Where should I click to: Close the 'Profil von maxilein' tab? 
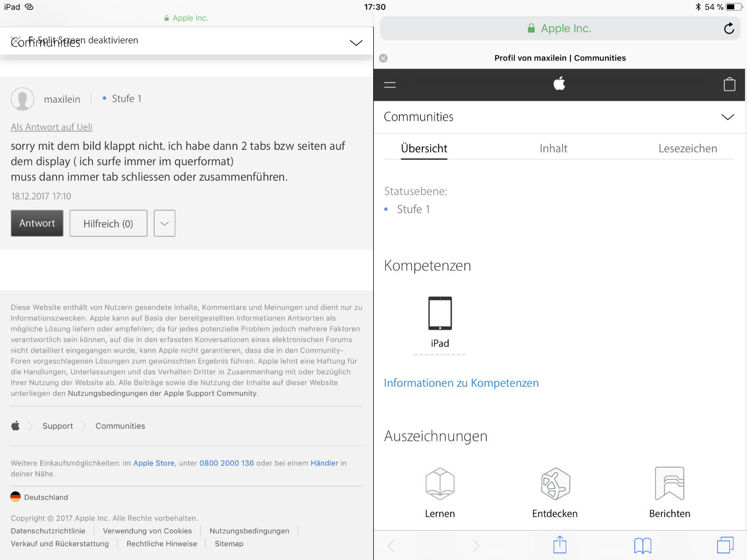pyautogui.click(x=383, y=58)
